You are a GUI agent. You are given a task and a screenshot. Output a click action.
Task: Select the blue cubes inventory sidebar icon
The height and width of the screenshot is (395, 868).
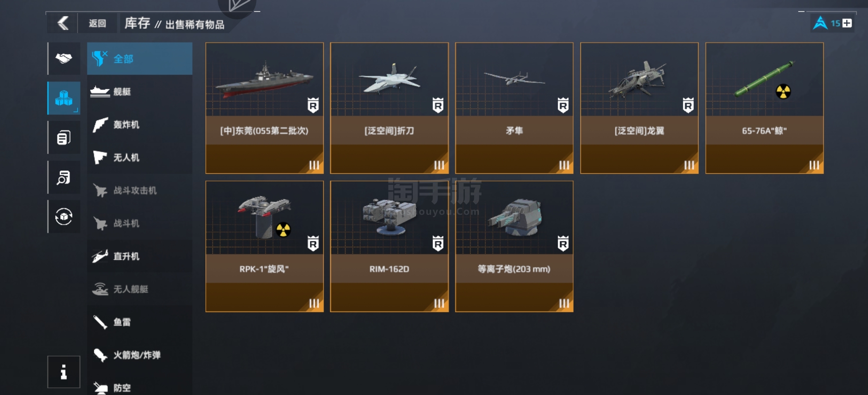coord(64,98)
